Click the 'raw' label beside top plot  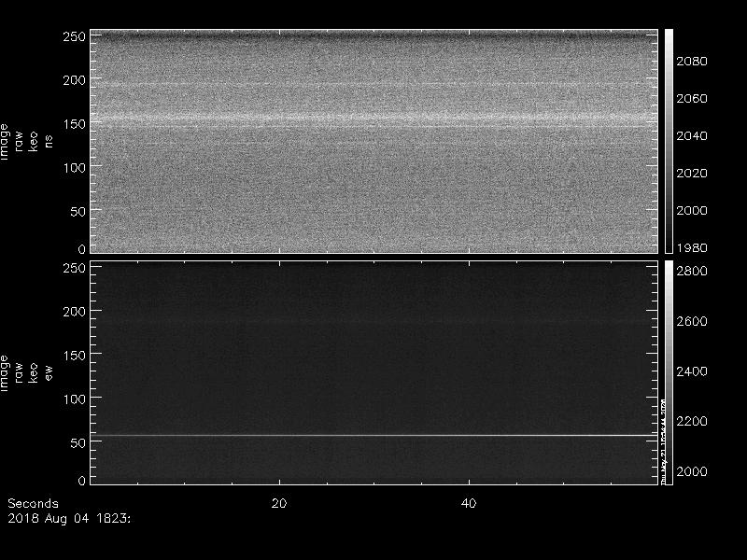coord(19,142)
